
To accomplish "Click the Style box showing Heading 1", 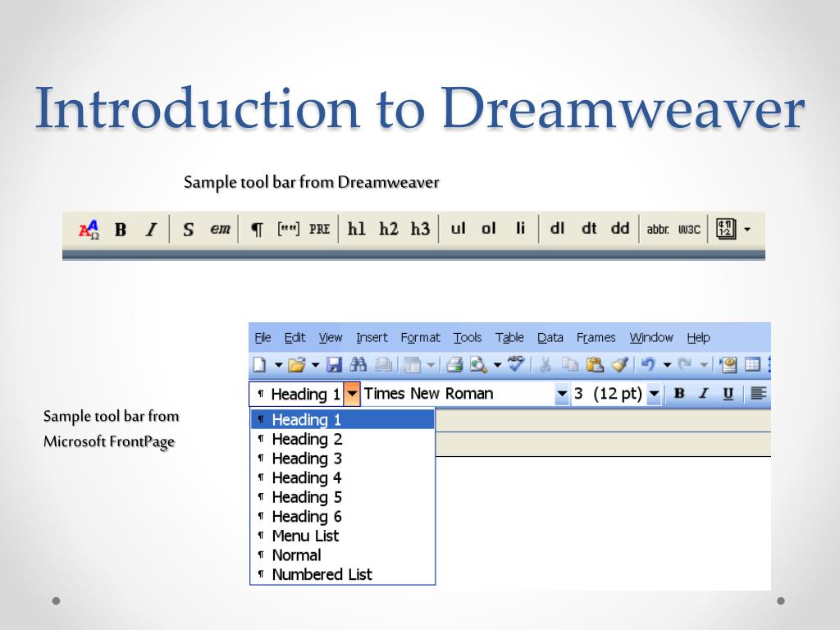I will 297,395.
